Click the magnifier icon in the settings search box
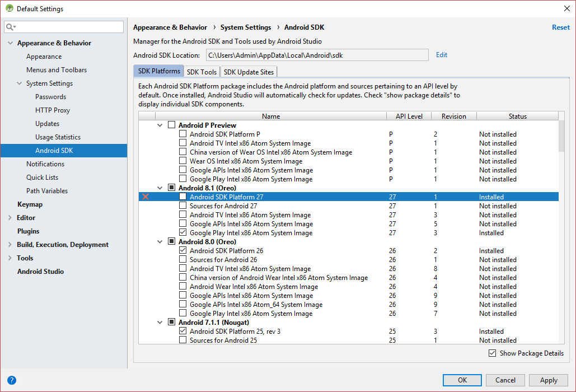Screen dimensions: 576x392 [x=10, y=26]
